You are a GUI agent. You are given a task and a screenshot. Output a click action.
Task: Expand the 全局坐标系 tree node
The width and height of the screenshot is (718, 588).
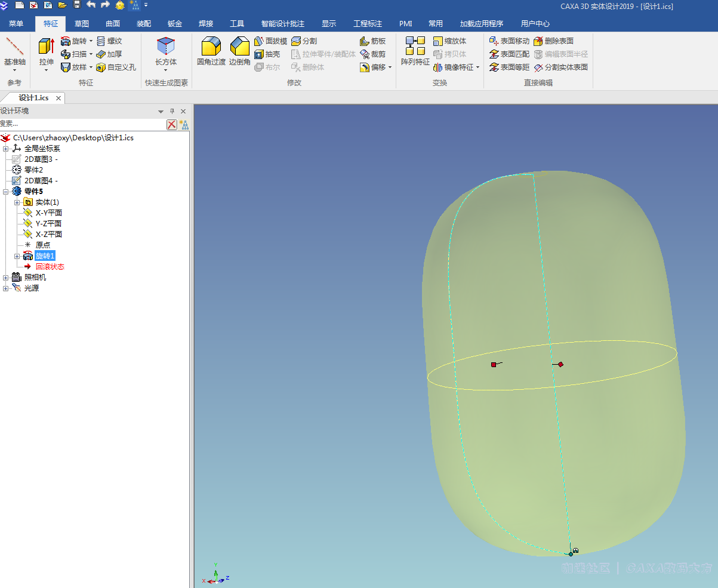click(6, 149)
